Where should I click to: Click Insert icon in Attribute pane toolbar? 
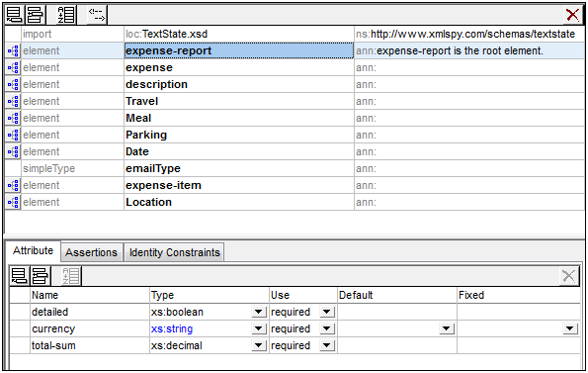[x=40, y=276]
